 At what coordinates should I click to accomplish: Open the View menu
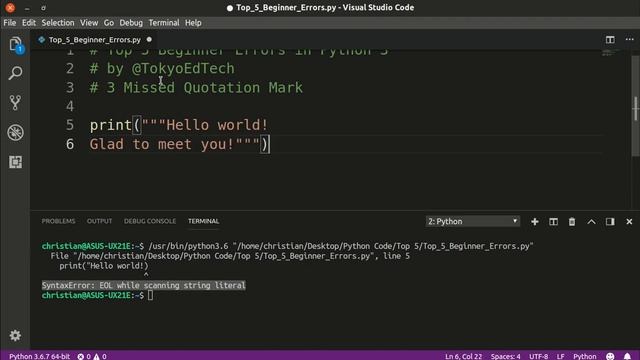89,23
